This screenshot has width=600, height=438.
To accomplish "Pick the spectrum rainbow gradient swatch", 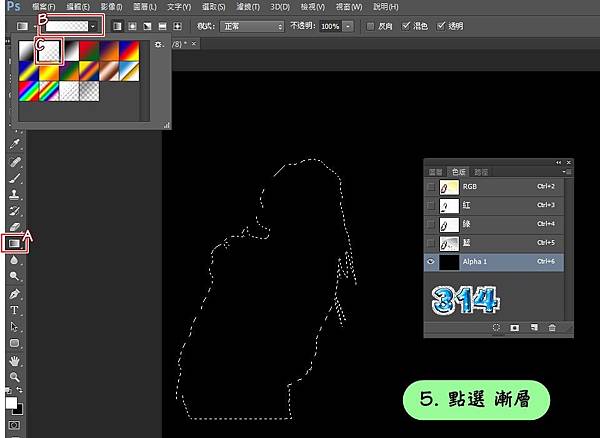I will tap(29, 91).
